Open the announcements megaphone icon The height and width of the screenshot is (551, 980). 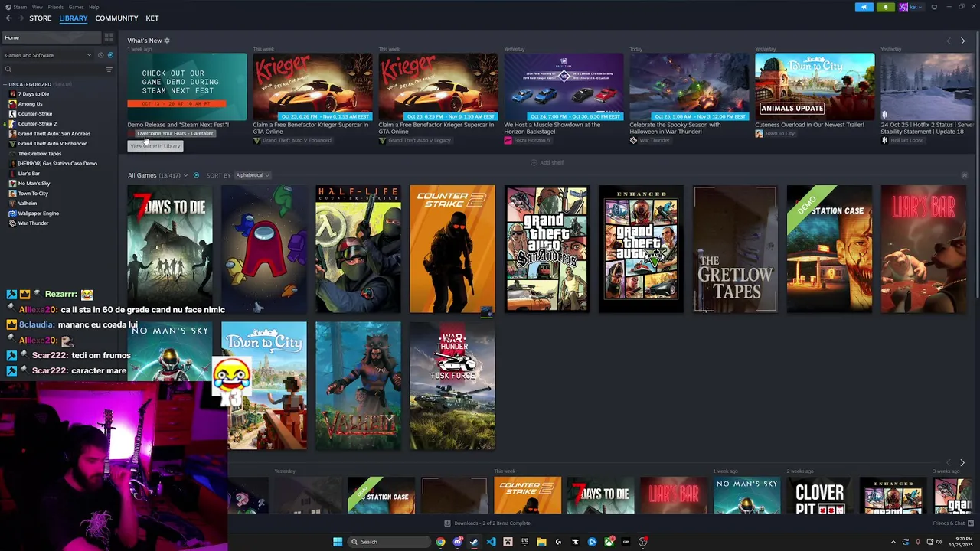[x=864, y=7]
